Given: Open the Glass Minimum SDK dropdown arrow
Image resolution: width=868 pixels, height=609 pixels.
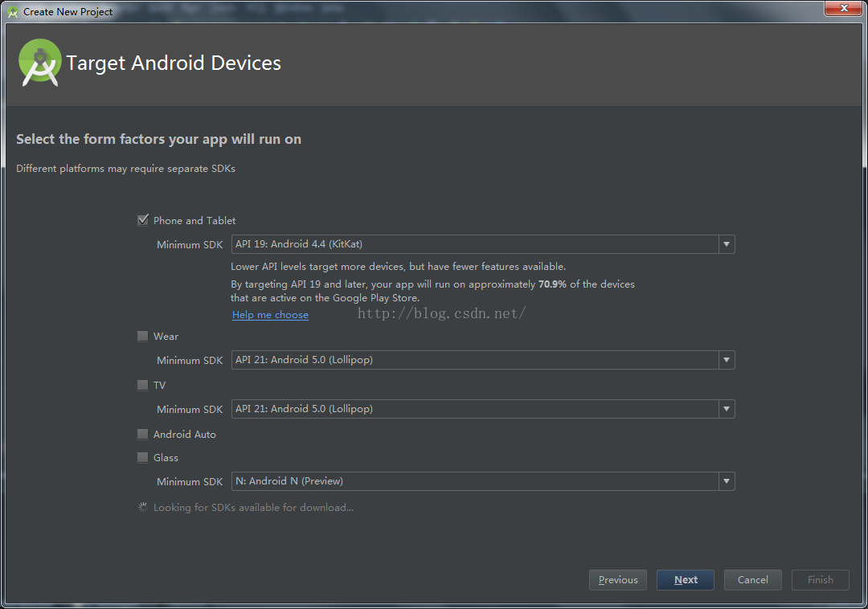Looking at the screenshot, I should [x=727, y=481].
